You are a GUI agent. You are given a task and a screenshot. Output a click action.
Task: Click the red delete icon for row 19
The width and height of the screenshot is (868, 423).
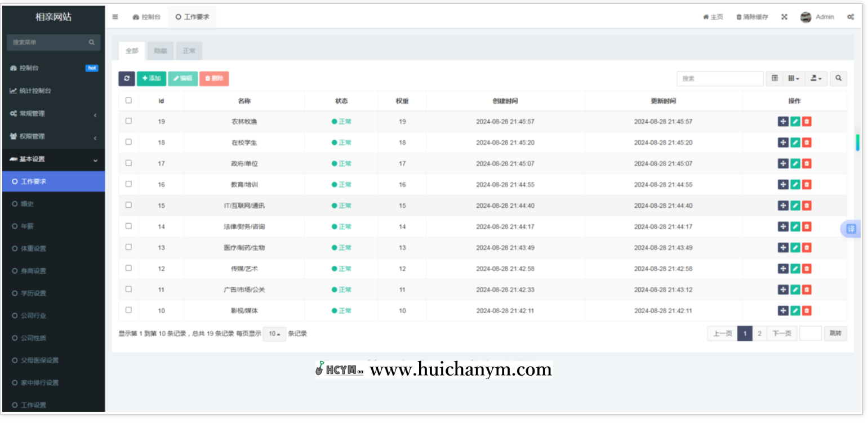pyautogui.click(x=807, y=122)
